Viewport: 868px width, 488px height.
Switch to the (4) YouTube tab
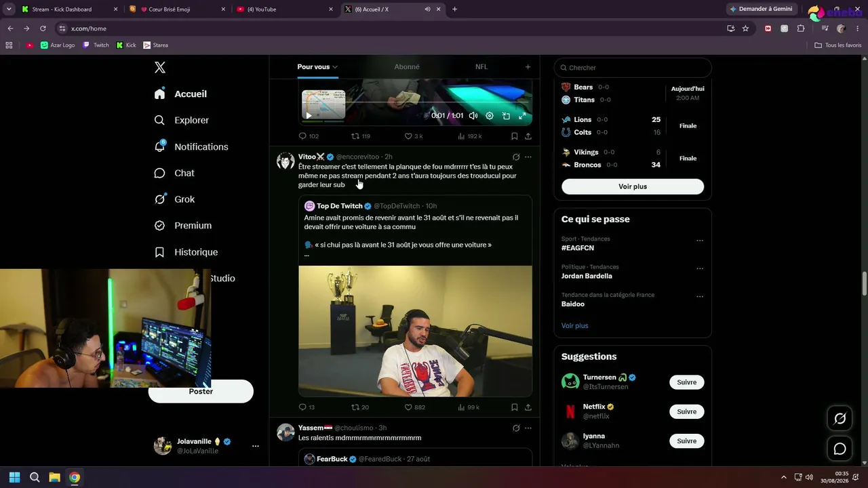(284, 9)
